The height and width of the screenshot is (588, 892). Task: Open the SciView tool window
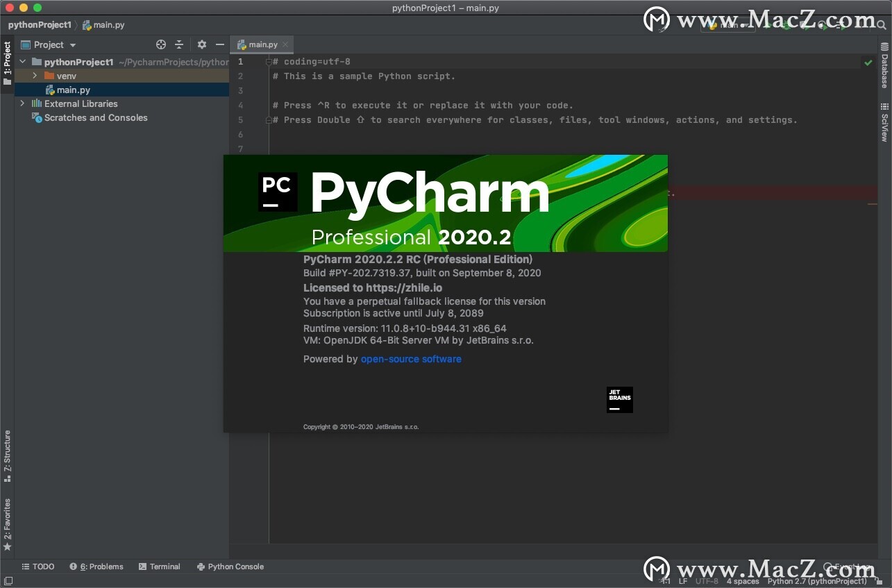884,122
